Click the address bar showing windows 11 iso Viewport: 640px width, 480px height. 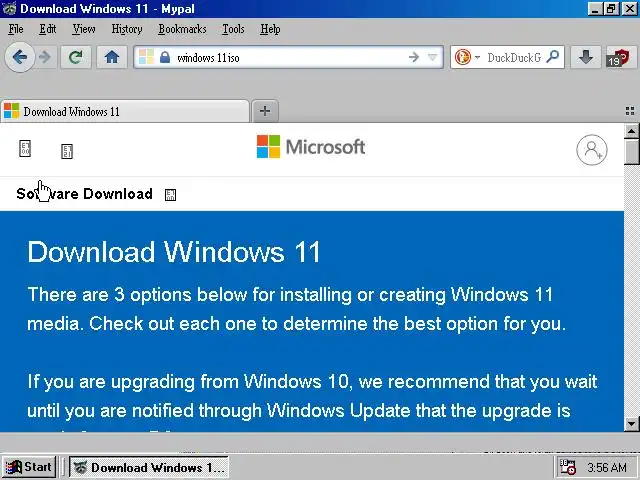click(x=288, y=57)
